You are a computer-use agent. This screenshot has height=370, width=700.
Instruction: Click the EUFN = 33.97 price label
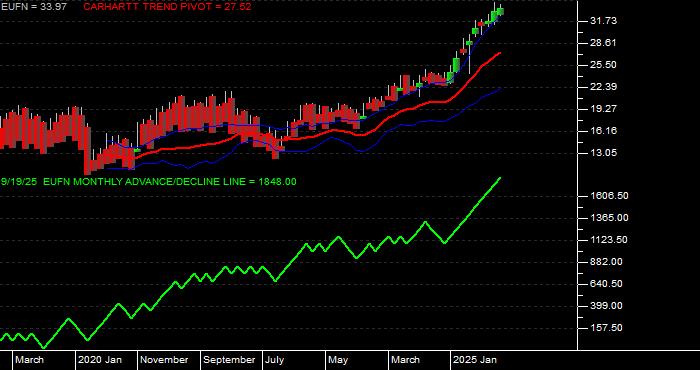point(34,7)
